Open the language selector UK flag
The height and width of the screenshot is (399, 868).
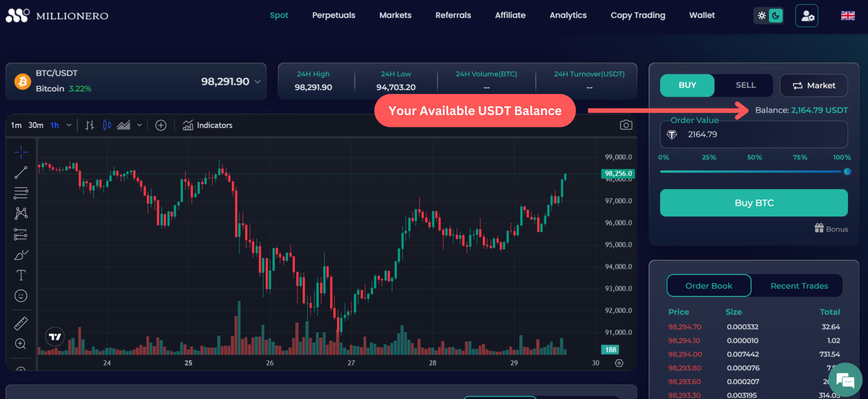tap(847, 16)
